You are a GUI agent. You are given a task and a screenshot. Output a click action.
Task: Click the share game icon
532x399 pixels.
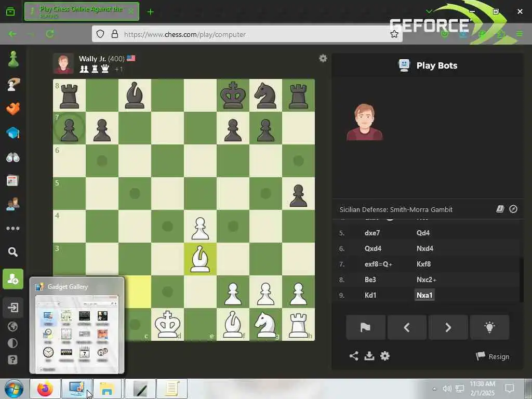[x=354, y=356]
